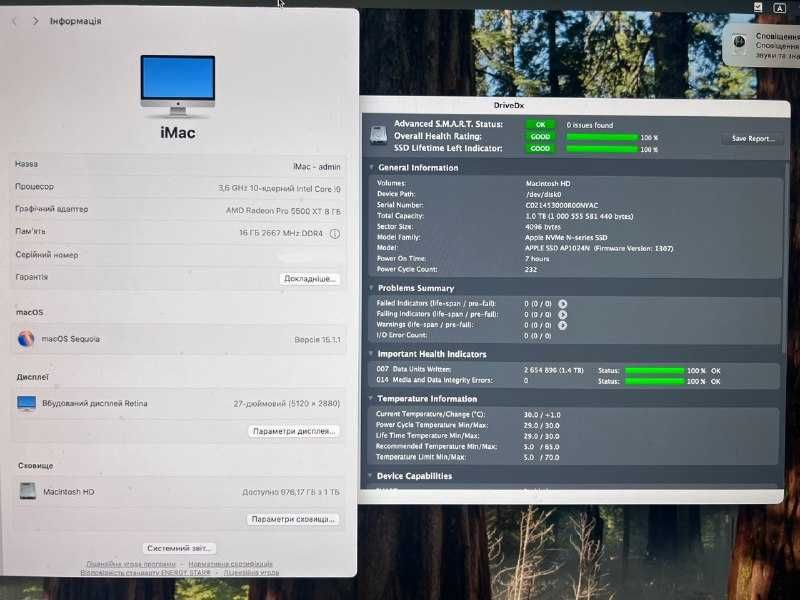
Task: Click GOOD badge for Overall Health Rating
Action: 540,137
